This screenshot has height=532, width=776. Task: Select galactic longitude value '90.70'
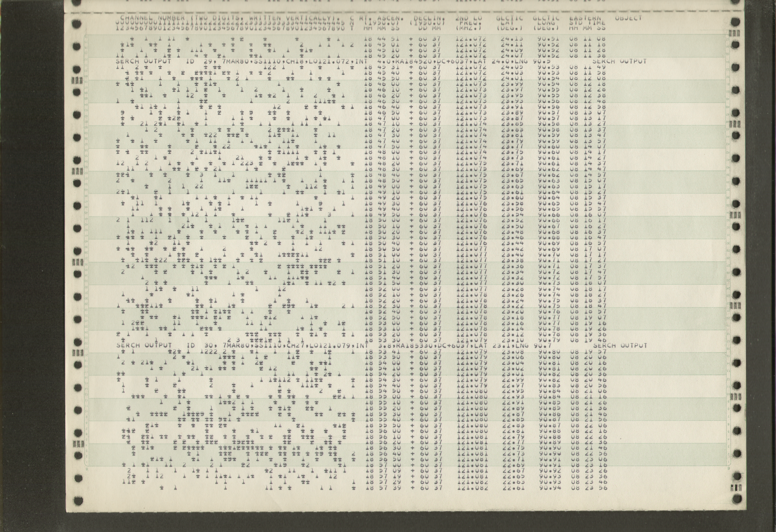click(549, 254)
